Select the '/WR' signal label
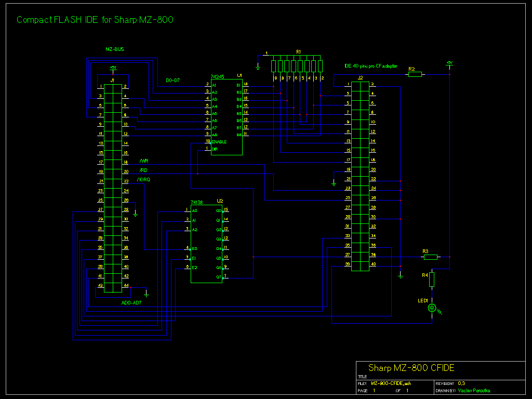Viewport: 532px width, 399px height. (x=144, y=161)
